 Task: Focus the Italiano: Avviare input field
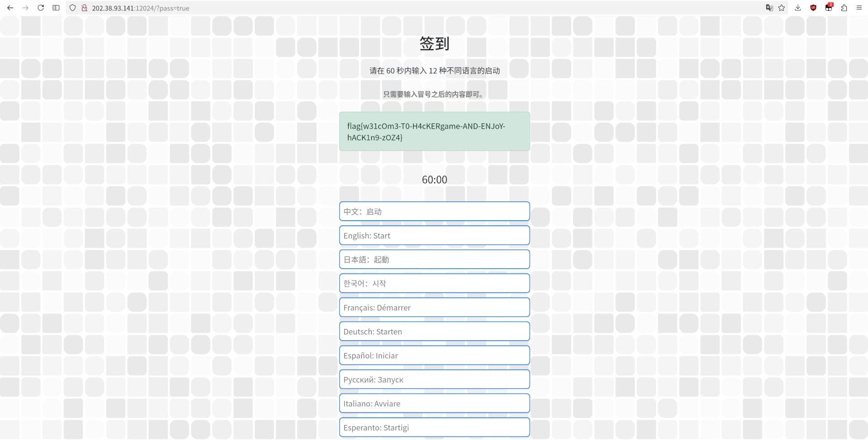tap(434, 403)
